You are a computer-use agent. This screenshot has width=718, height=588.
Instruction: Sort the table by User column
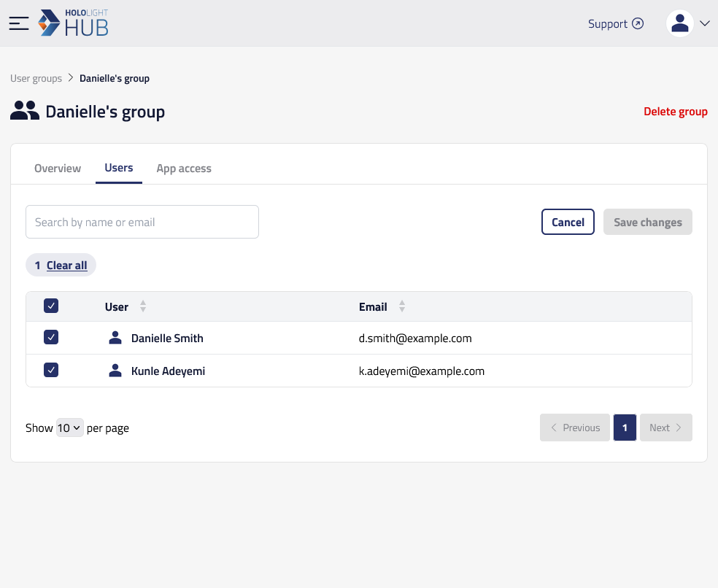point(143,306)
